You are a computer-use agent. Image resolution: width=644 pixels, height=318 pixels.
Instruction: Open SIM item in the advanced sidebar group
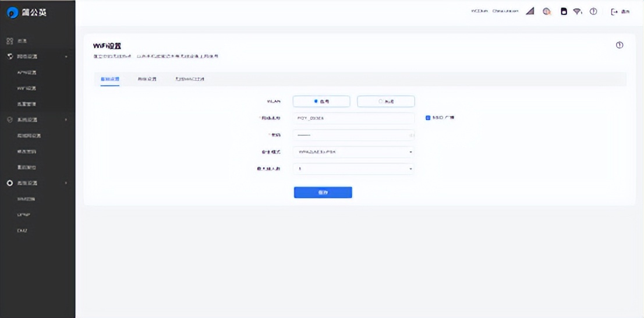26,199
